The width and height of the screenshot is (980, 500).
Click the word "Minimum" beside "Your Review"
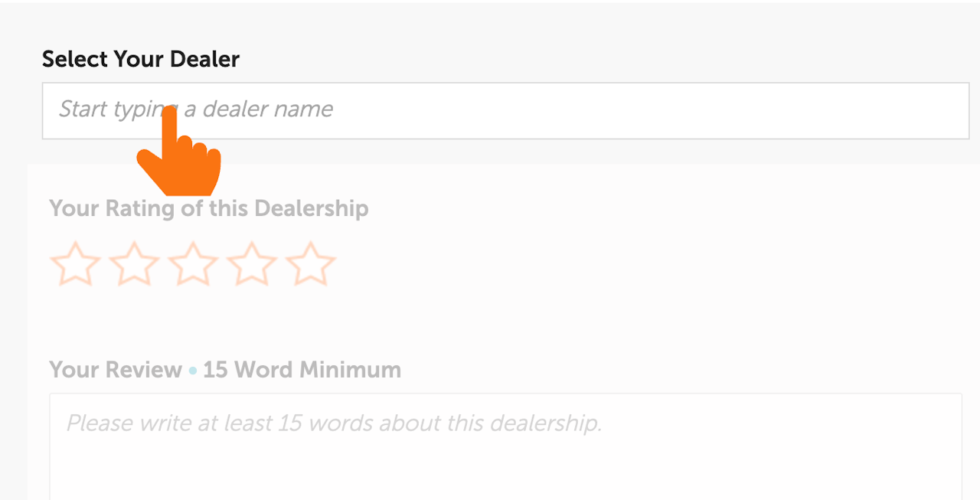[351, 370]
